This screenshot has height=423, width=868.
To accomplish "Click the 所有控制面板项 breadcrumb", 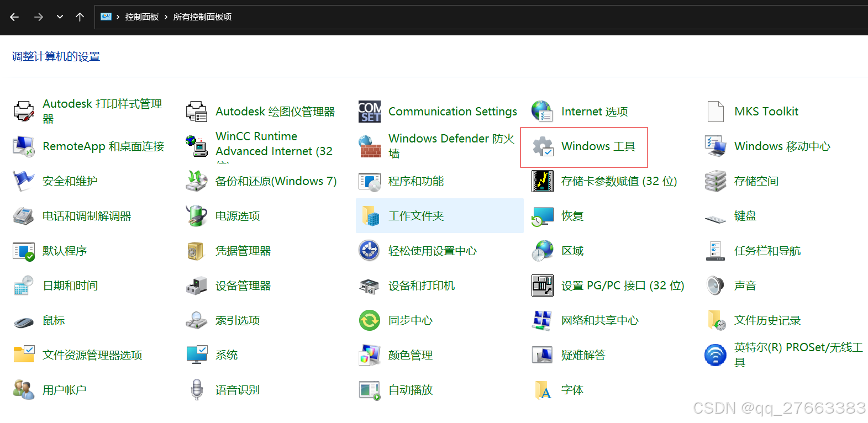I will 202,17.
